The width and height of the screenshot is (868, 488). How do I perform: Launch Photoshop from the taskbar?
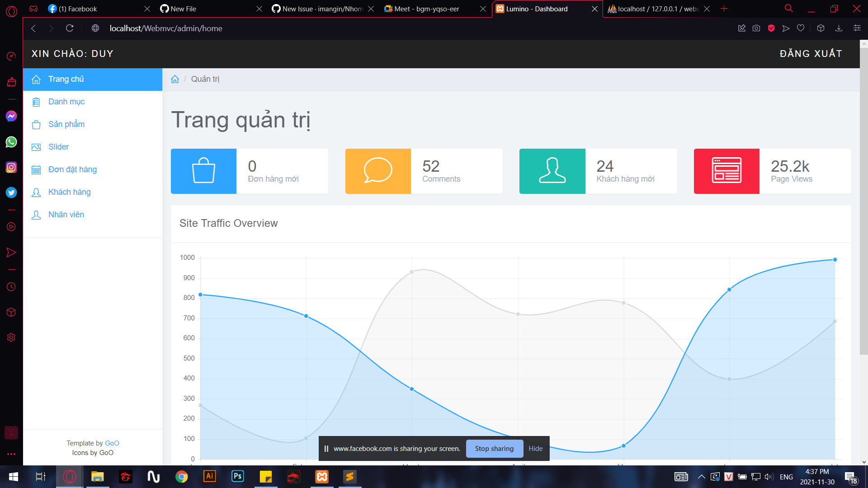pos(237,476)
